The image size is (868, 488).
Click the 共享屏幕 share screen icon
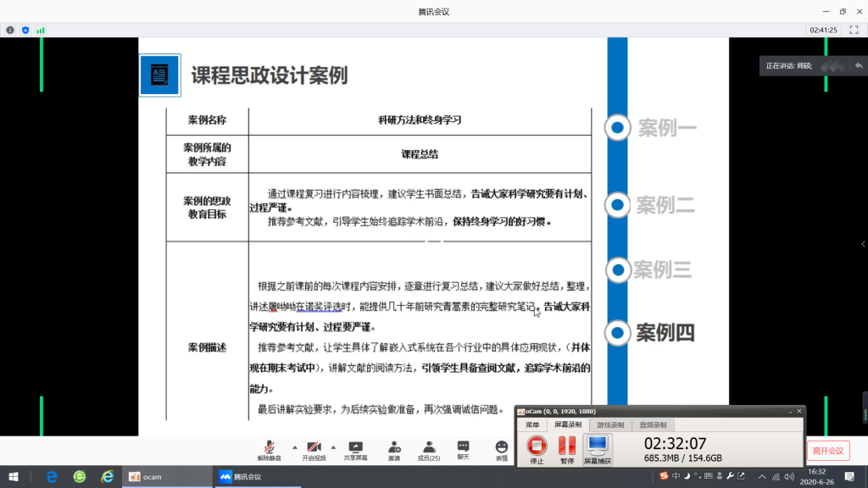click(355, 447)
